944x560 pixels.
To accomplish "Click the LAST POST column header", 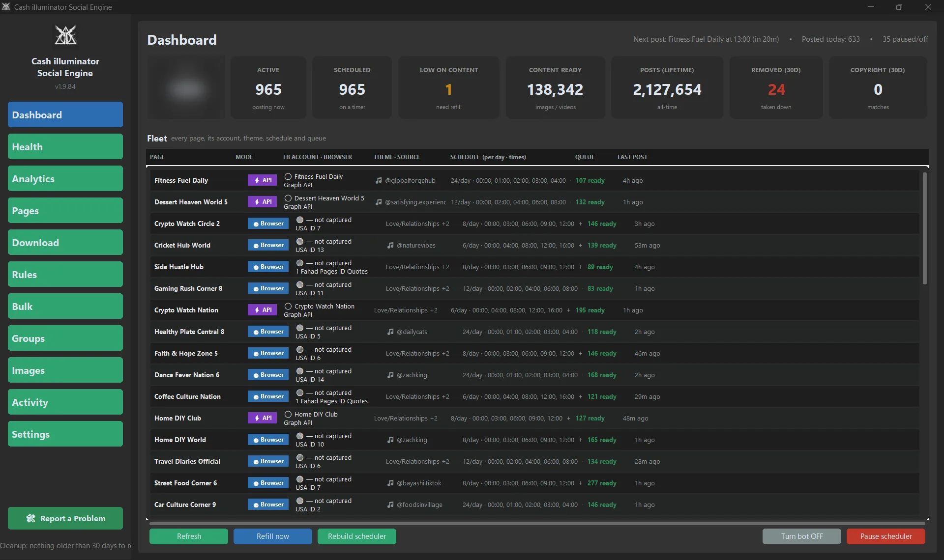I will 632,157.
